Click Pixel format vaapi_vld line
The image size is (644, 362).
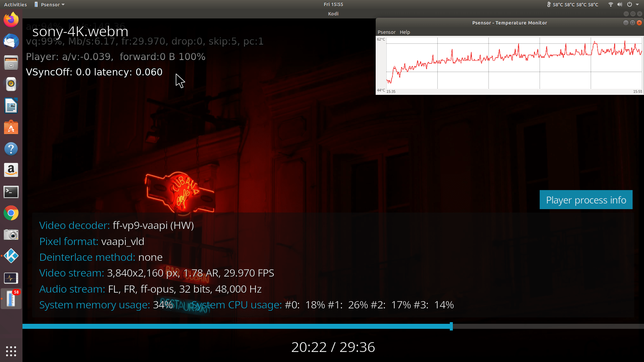pos(92,241)
